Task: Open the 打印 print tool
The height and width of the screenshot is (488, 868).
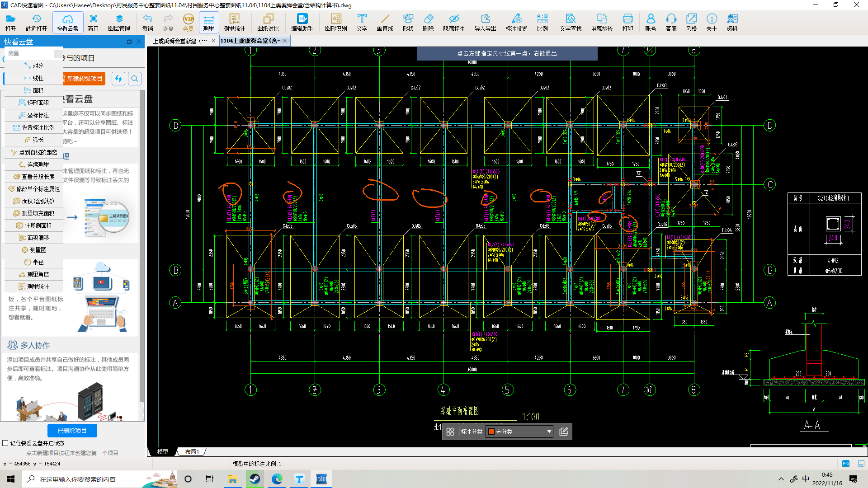Action: 627,22
